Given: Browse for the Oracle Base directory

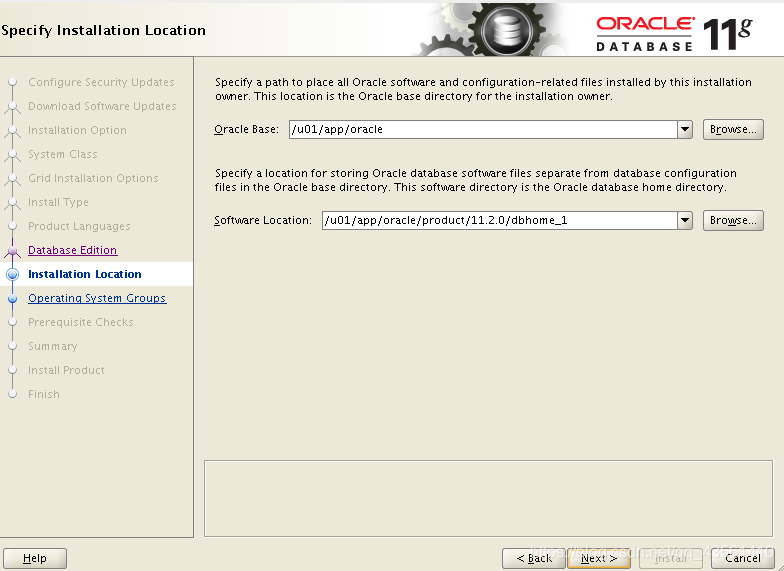Looking at the screenshot, I should point(733,130).
